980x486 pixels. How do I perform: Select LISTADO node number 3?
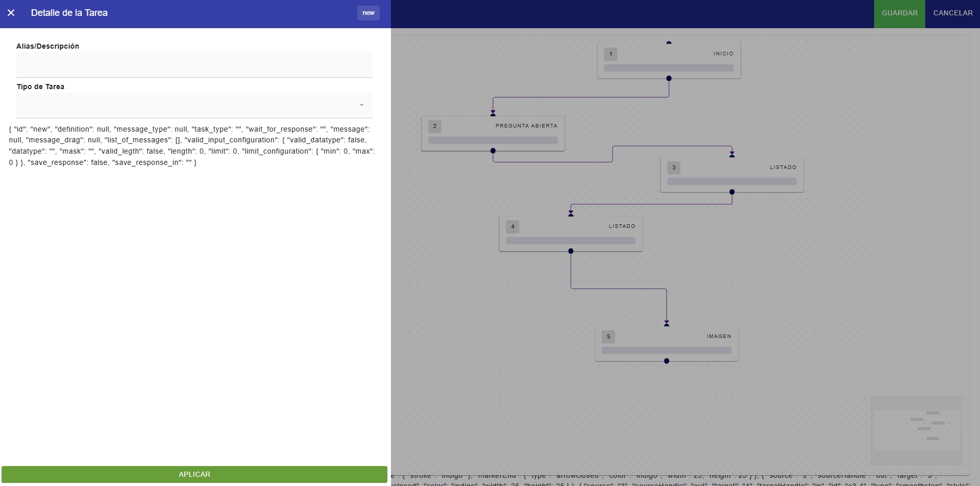pyautogui.click(x=732, y=175)
